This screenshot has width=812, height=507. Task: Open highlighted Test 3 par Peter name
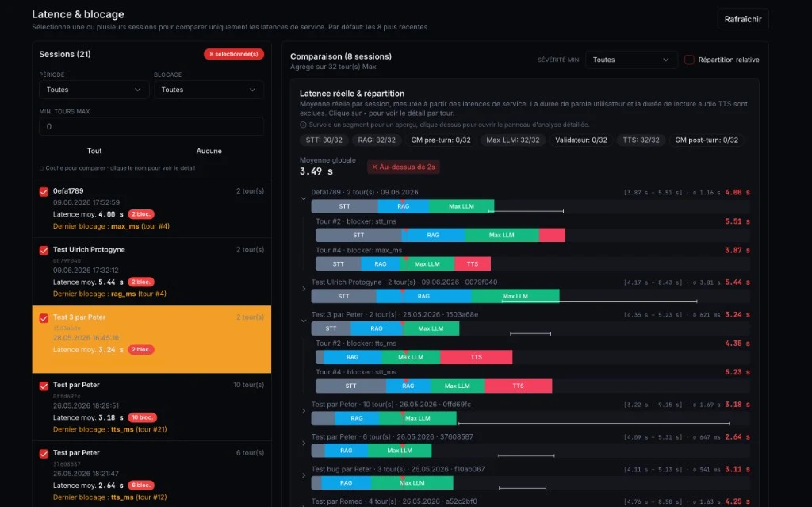(x=79, y=317)
